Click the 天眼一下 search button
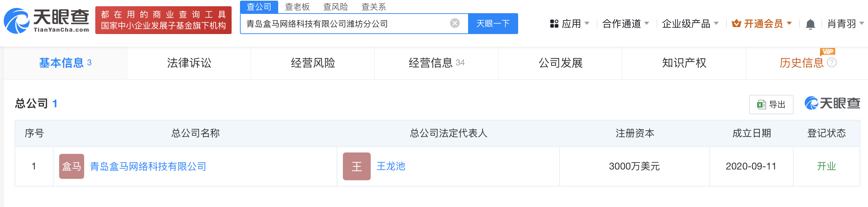The height and width of the screenshot is (207, 868). pyautogui.click(x=493, y=24)
